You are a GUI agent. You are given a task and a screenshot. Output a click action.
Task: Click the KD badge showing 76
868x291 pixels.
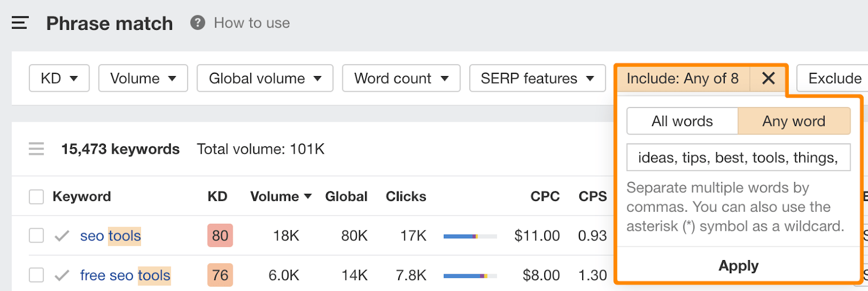220,275
